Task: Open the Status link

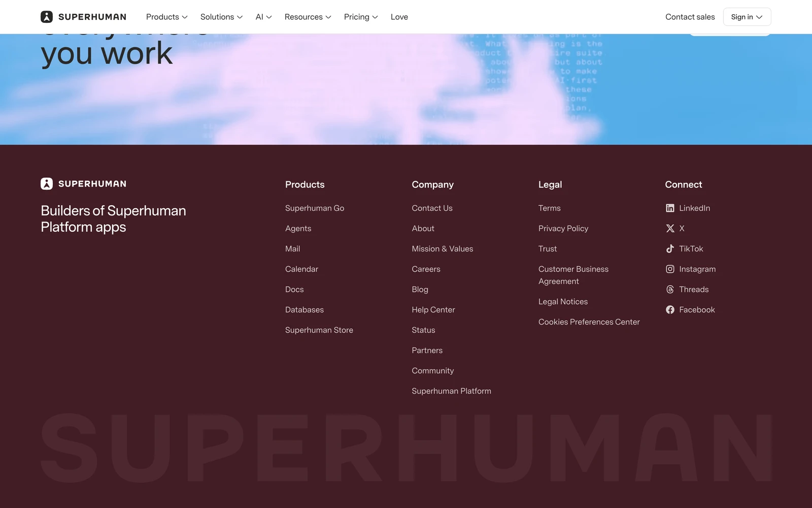Action: (x=424, y=330)
